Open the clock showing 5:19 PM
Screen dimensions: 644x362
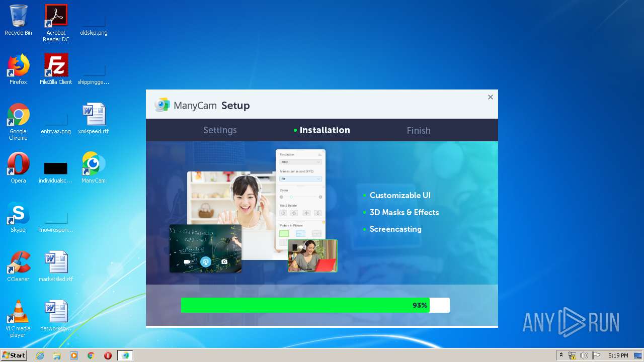[618, 355]
